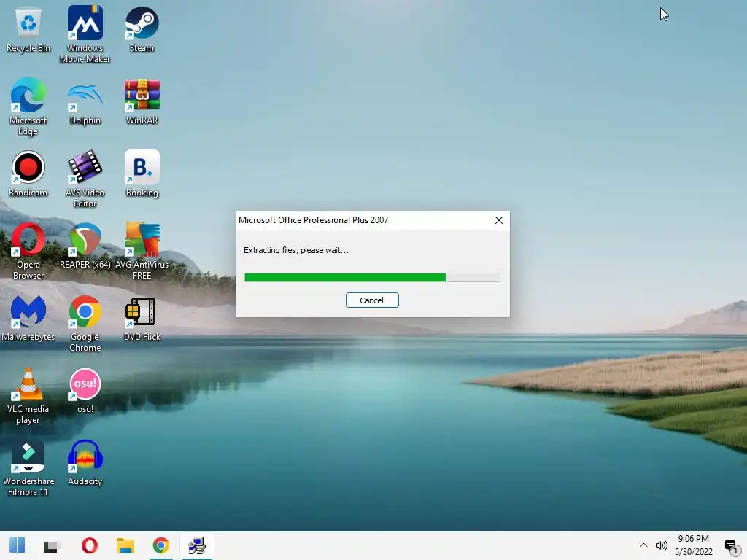747x560 pixels.
Task: Switch to Chrome in the taskbar
Action: (161, 545)
